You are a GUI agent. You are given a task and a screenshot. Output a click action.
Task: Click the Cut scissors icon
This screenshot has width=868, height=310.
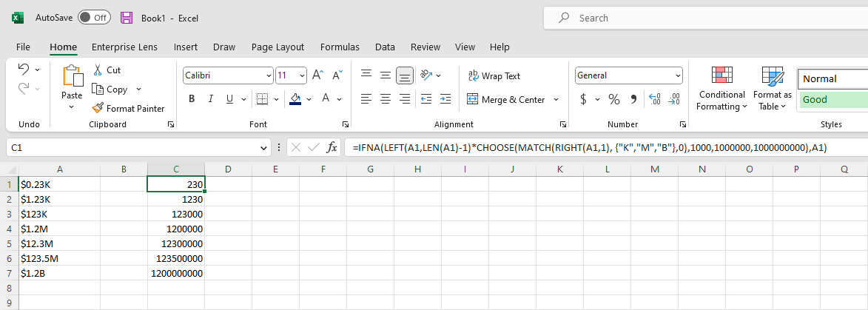tap(98, 70)
